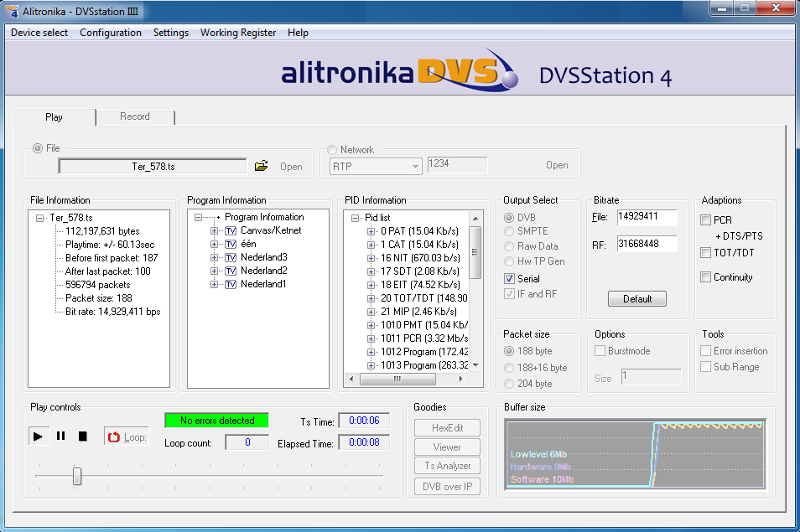This screenshot has height=532, width=800.
Task: Collapse the Ter_578.ts file tree node
Action: 41,218
